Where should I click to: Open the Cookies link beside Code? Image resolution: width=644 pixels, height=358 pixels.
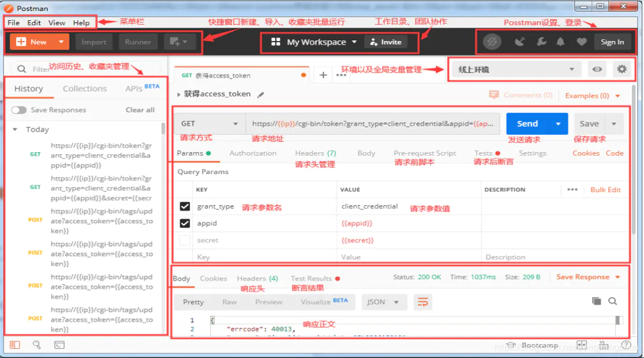[x=586, y=153]
